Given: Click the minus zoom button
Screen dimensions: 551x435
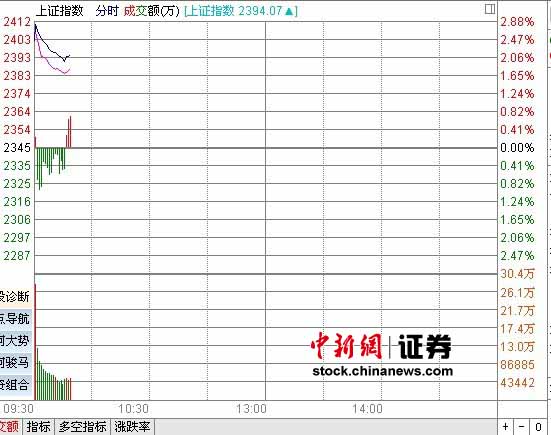Looking at the screenshot, I should tap(522, 427).
